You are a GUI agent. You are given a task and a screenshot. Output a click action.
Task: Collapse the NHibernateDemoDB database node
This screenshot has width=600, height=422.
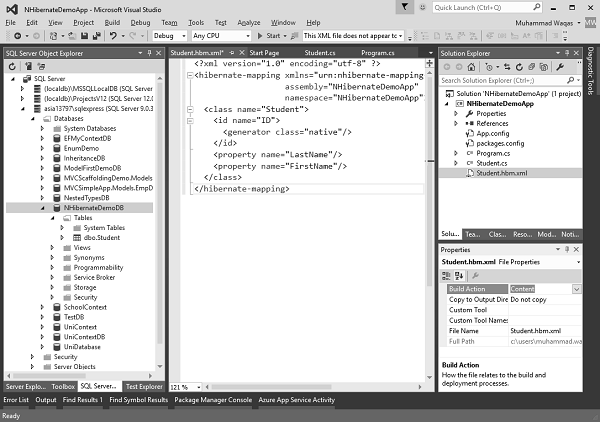tap(43, 207)
